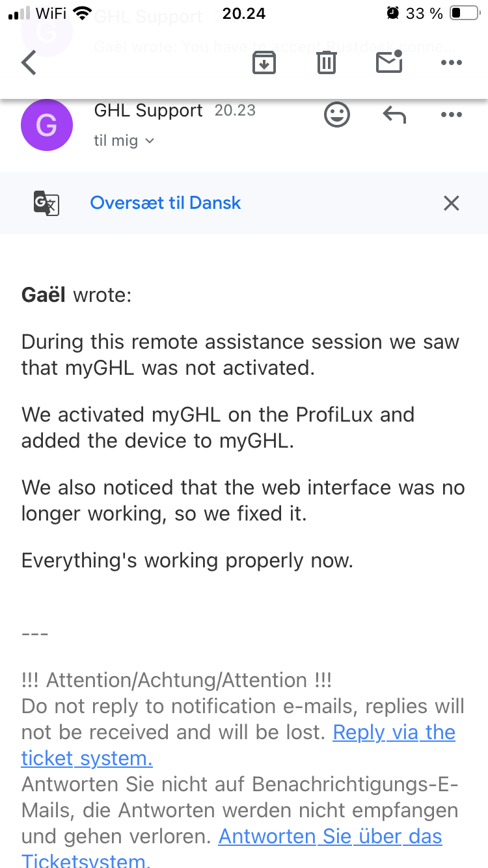Tap the clock showing 20.24
Viewport: 488px width, 868px height.
(x=243, y=13)
